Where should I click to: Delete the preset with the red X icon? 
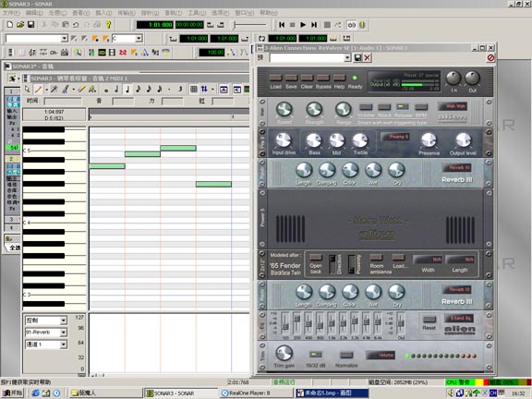(x=367, y=57)
